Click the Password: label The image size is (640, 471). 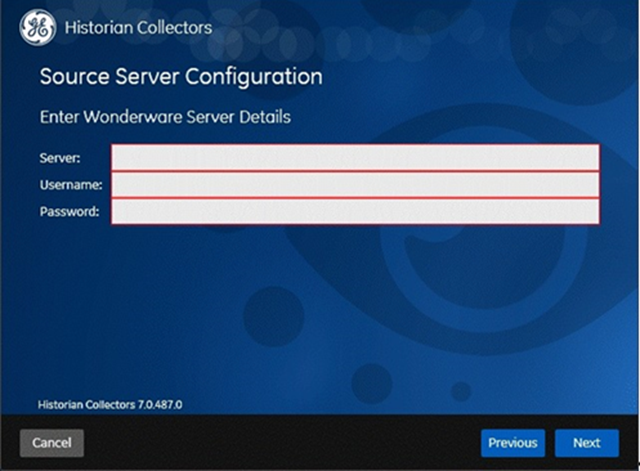pyautogui.click(x=69, y=212)
